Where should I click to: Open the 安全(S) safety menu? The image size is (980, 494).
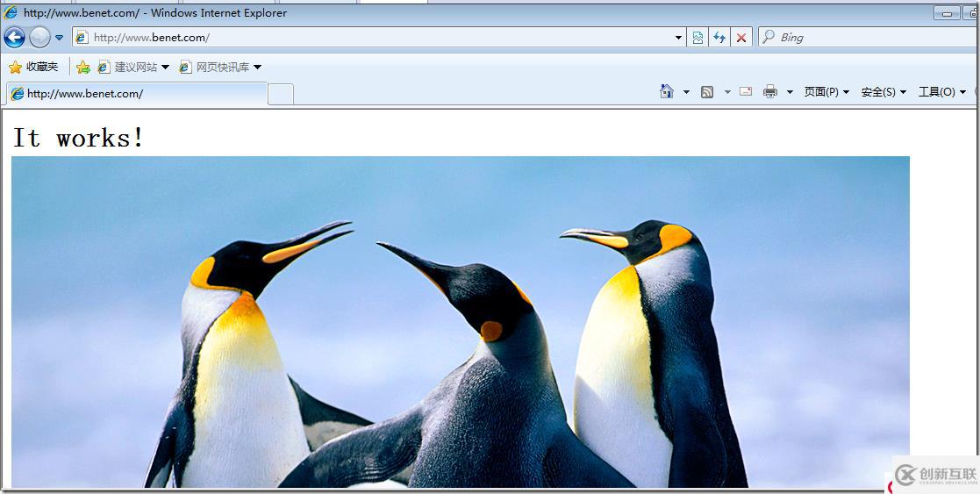click(883, 92)
